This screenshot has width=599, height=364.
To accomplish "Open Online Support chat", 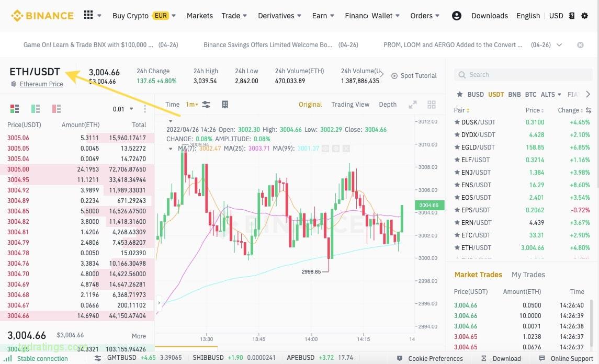I will click(566, 358).
